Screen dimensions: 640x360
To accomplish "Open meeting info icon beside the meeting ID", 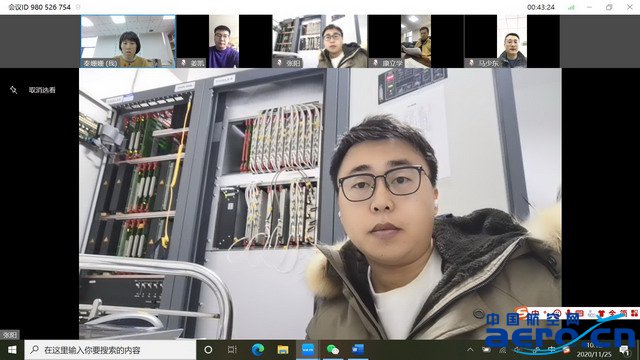I will coord(78,7).
